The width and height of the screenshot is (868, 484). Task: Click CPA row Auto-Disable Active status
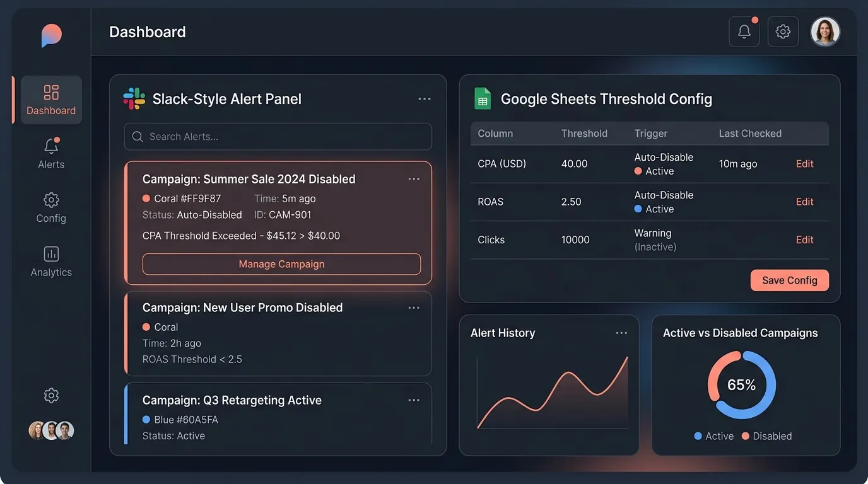pos(664,164)
